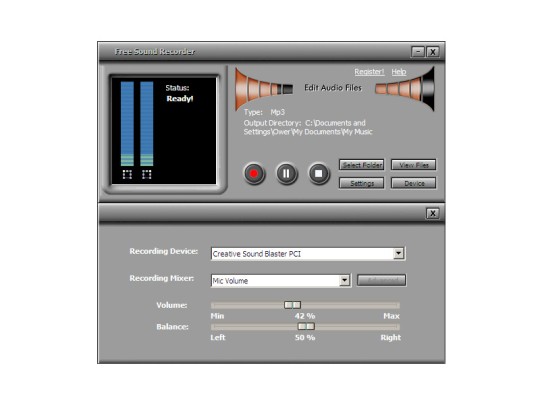Screen dimensions: 540x405
Task: Click the Volume slider handle
Action: click(292, 305)
